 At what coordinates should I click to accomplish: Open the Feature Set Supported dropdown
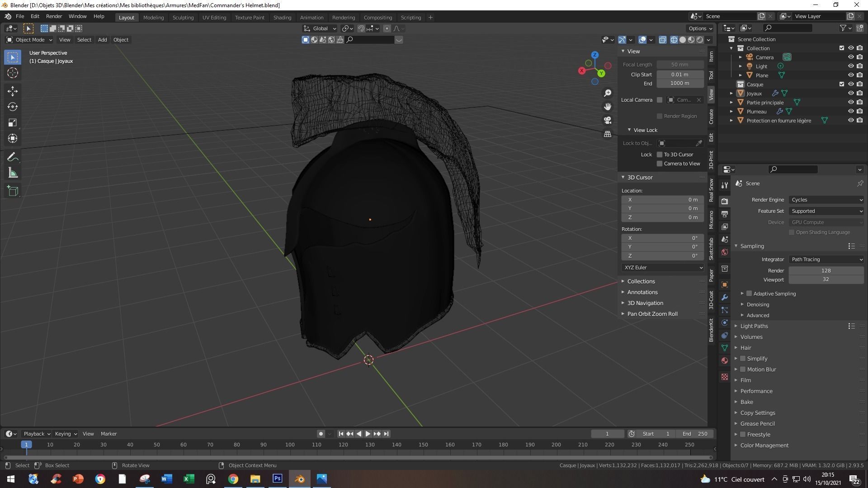pos(826,211)
